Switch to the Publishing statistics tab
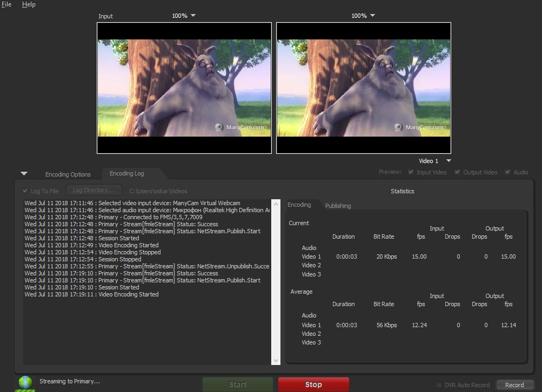Viewport: 542px width, 392px height. tap(338, 206)
